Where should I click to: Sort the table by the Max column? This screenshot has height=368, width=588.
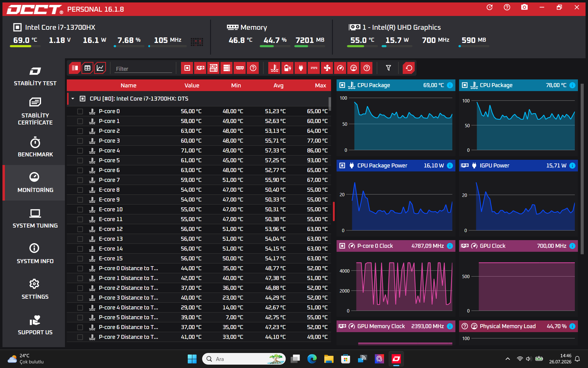click(320, 86)
